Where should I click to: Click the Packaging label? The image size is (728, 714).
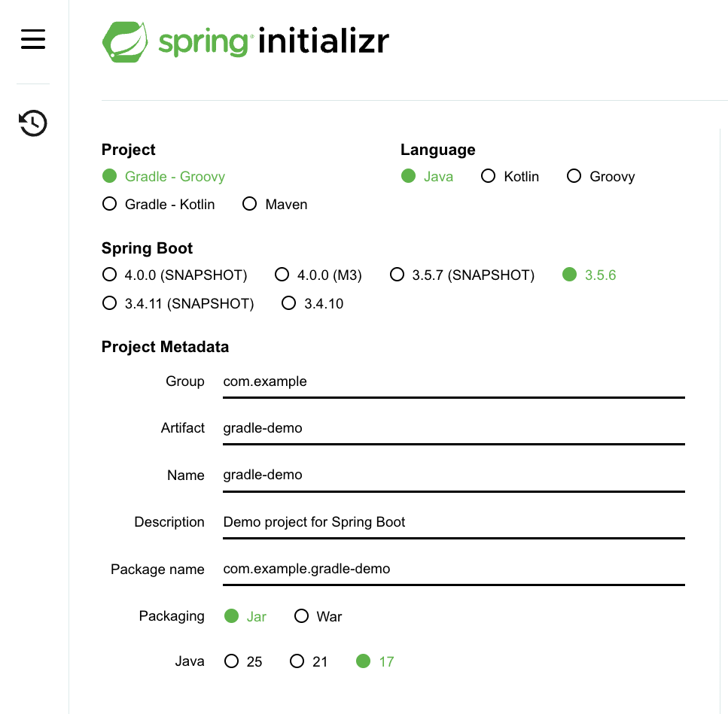point(172,616)
